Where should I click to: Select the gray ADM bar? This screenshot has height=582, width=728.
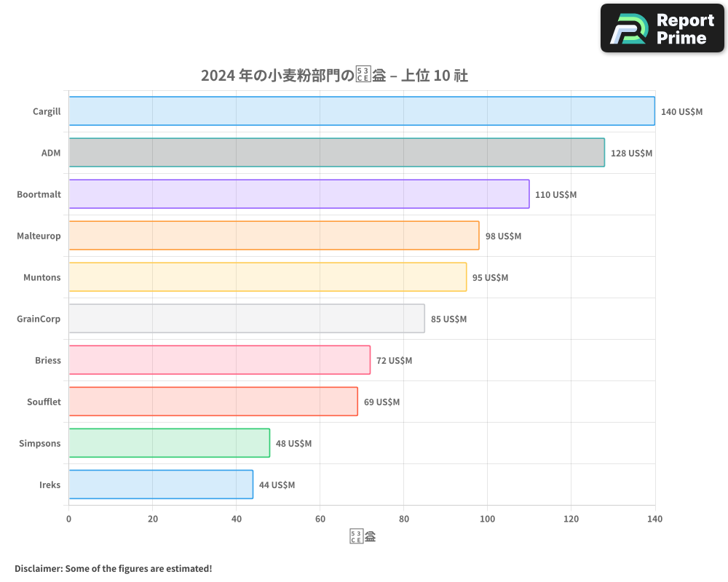tap(336, 153)
